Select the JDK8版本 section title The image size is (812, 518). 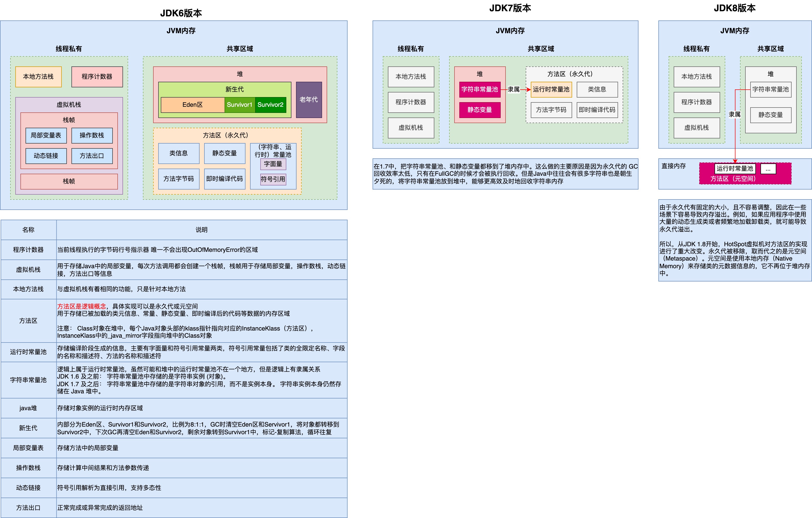click(x=734, y=8)
